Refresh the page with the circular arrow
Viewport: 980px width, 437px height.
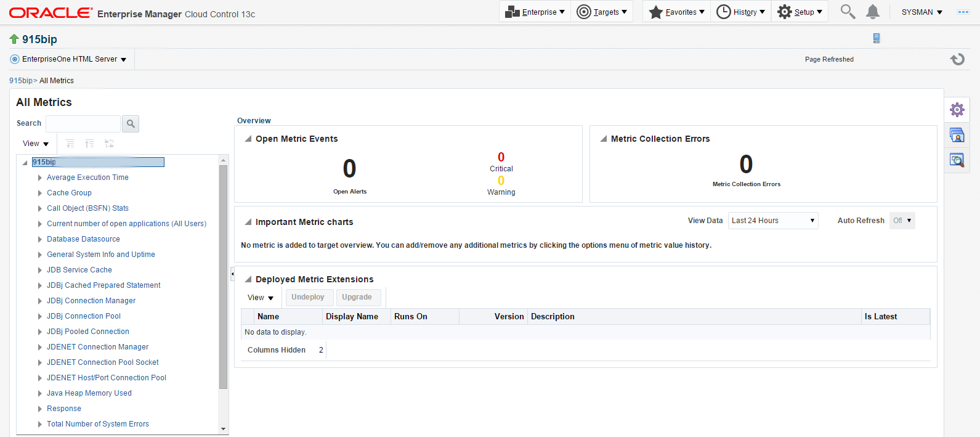click(x=957, y=59)
